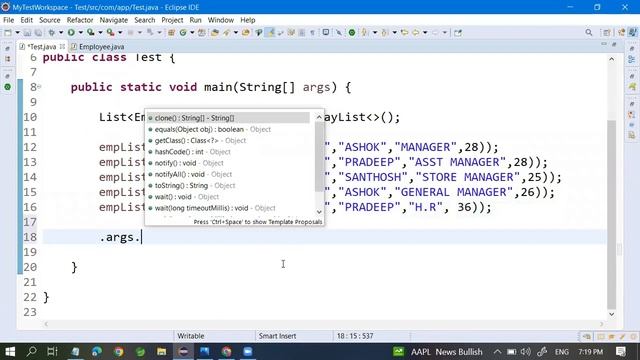Image resolution: width=640 pixels, height=360 pixels.
Task: Maximize the editor area
Action: (x=614, y=44)
